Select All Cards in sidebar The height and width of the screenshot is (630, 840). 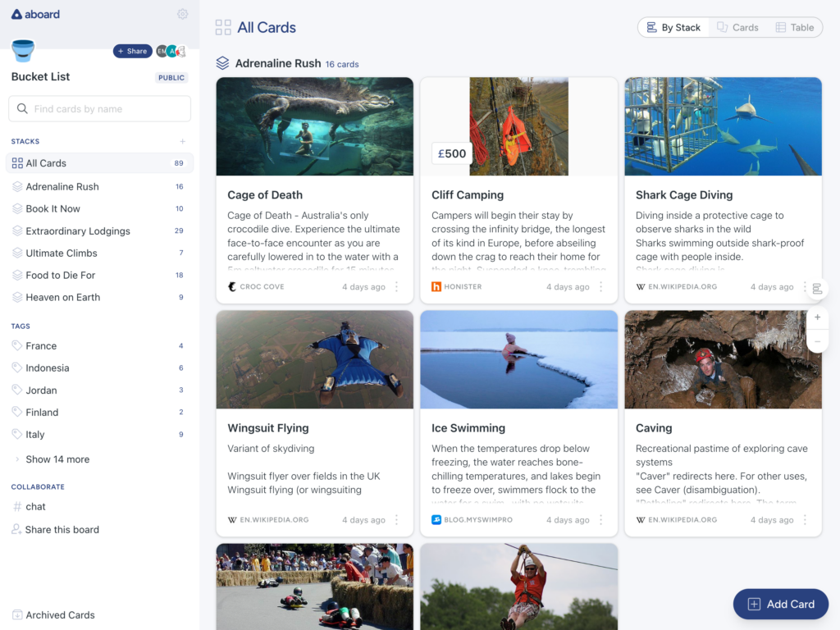(x=99, y=163)
